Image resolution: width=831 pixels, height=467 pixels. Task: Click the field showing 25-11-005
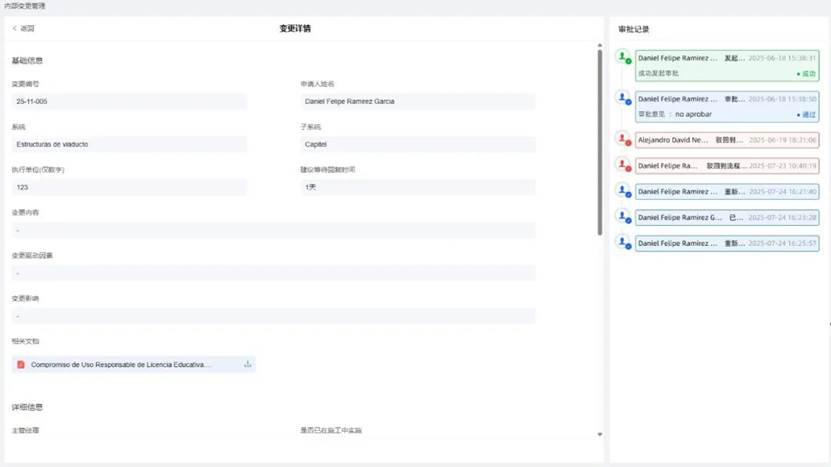[129, 101]
